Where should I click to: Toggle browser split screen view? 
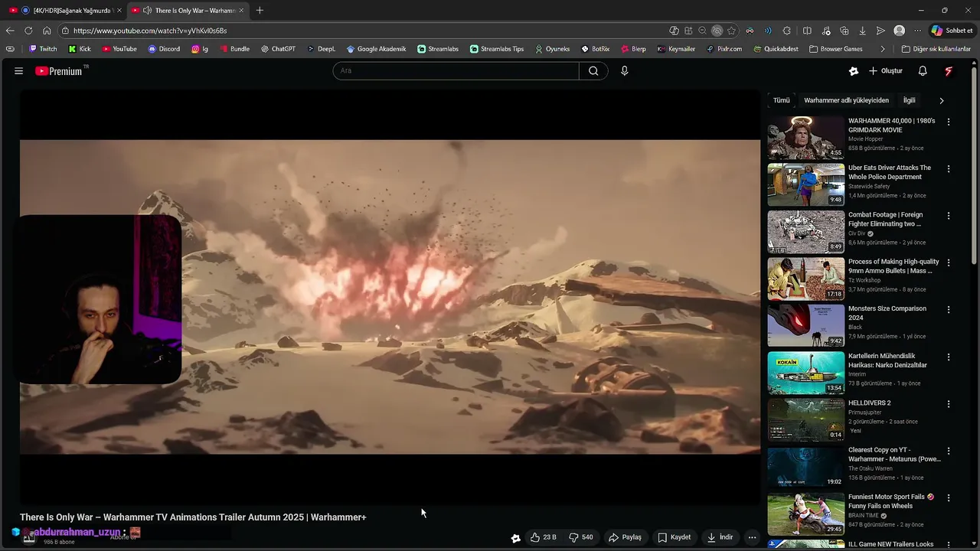point(807,31)
